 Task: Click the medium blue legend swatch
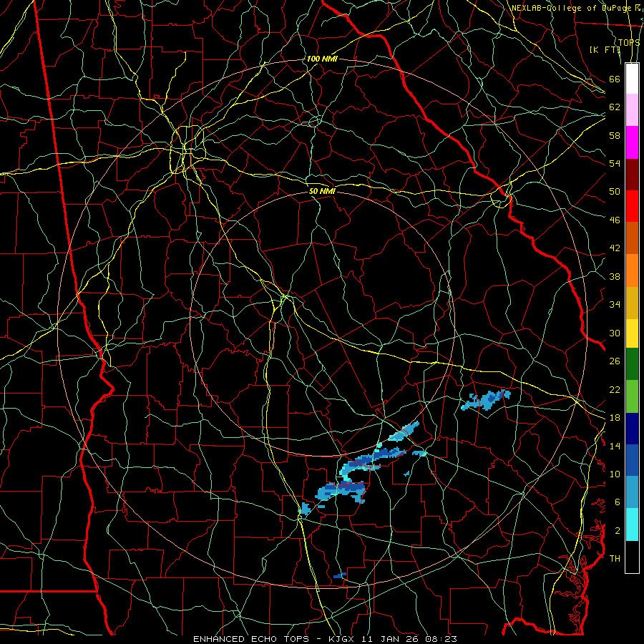point(632,460)
